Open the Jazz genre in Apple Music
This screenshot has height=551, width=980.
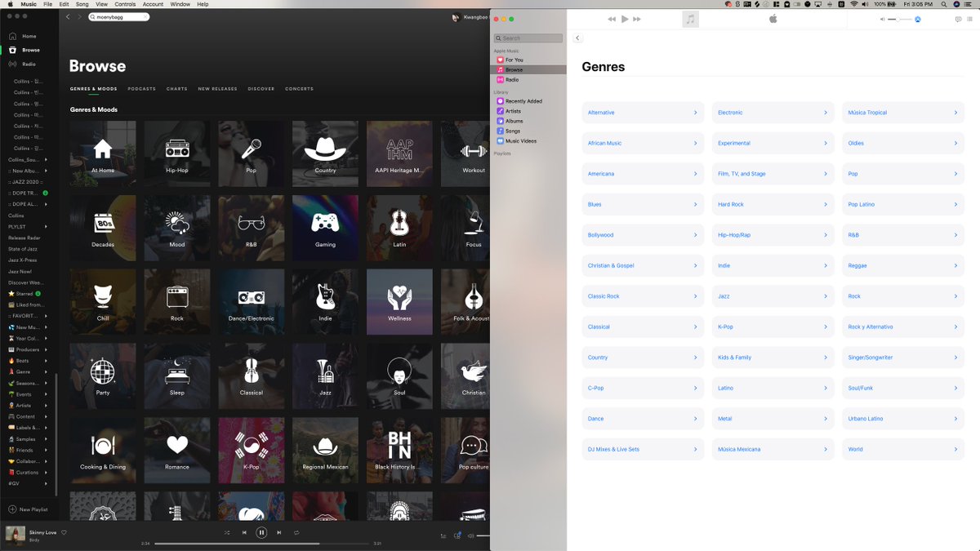[x=773, y=296]
